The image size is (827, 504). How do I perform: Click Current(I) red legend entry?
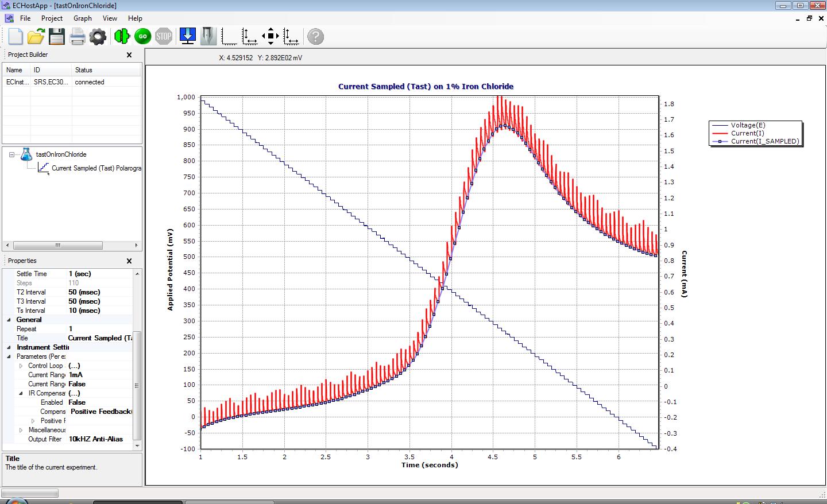click(x=747, y=133)
